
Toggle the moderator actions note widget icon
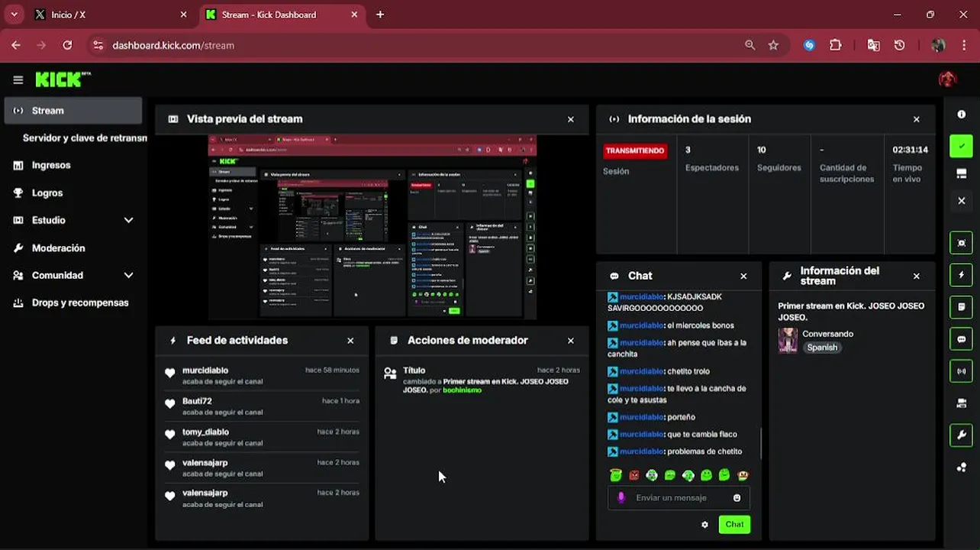(962, 307)
